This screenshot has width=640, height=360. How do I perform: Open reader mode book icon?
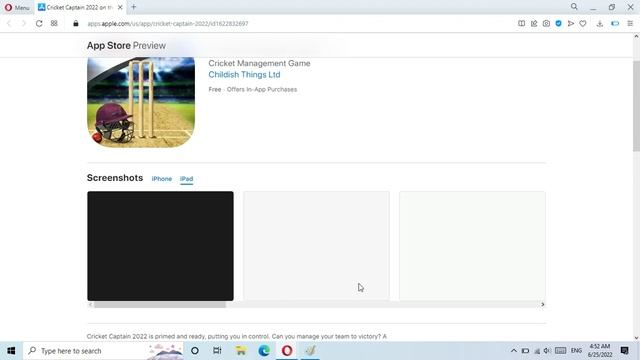(521, 24)
